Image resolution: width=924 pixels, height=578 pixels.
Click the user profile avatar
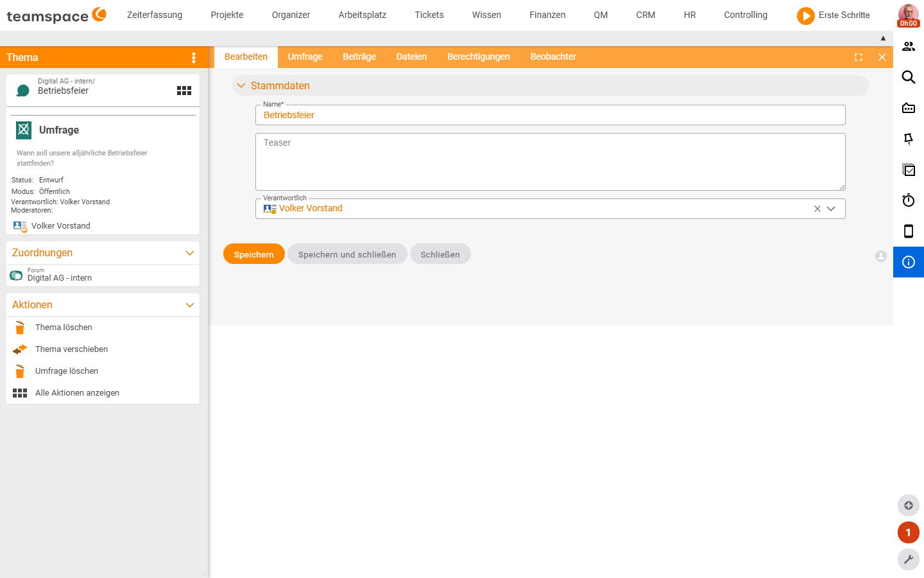tap(909, 15)
